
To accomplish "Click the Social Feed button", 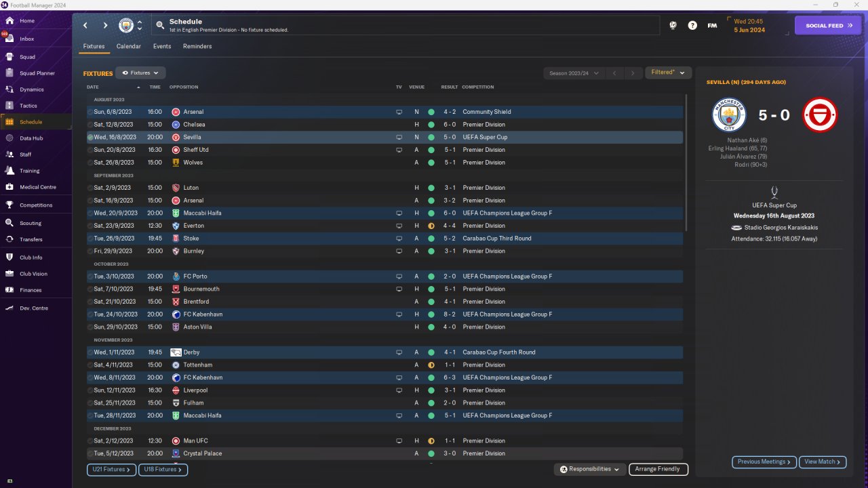I will pyautogui.click(x=827, y=26).
